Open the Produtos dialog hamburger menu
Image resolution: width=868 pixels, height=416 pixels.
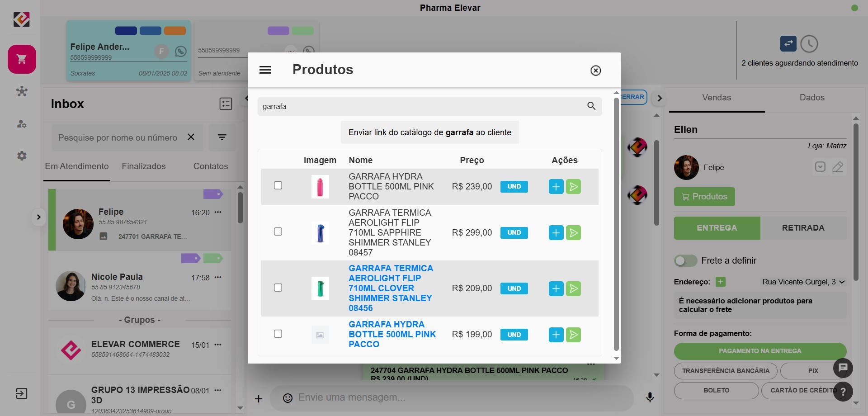pos(265,70)
